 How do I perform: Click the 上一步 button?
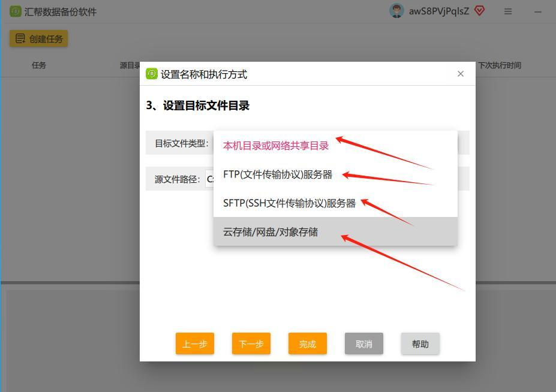195,343
